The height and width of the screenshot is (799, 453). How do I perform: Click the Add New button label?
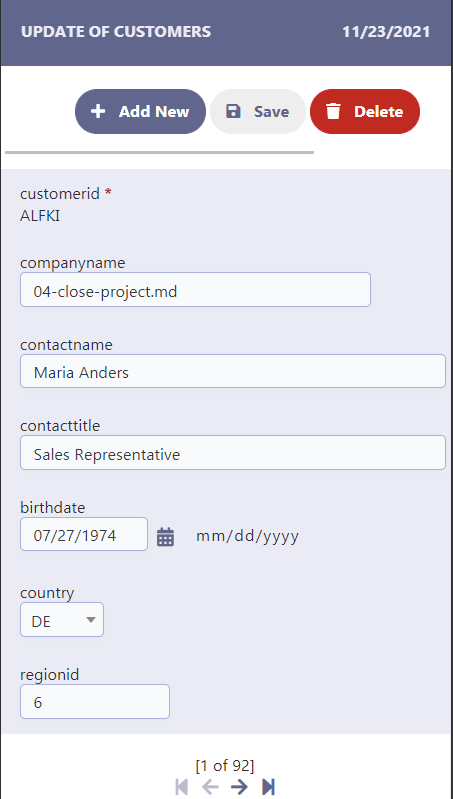tap(154, 112)
